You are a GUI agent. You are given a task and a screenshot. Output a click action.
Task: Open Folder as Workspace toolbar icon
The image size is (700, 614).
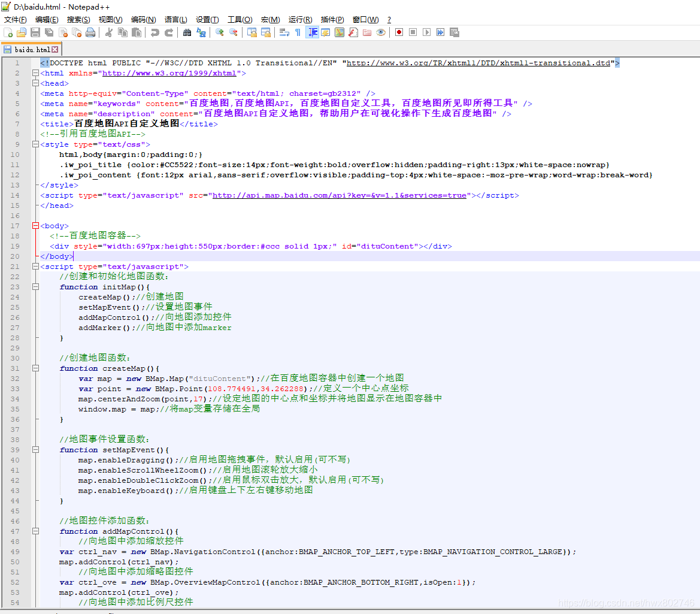(x=367, y=32)
